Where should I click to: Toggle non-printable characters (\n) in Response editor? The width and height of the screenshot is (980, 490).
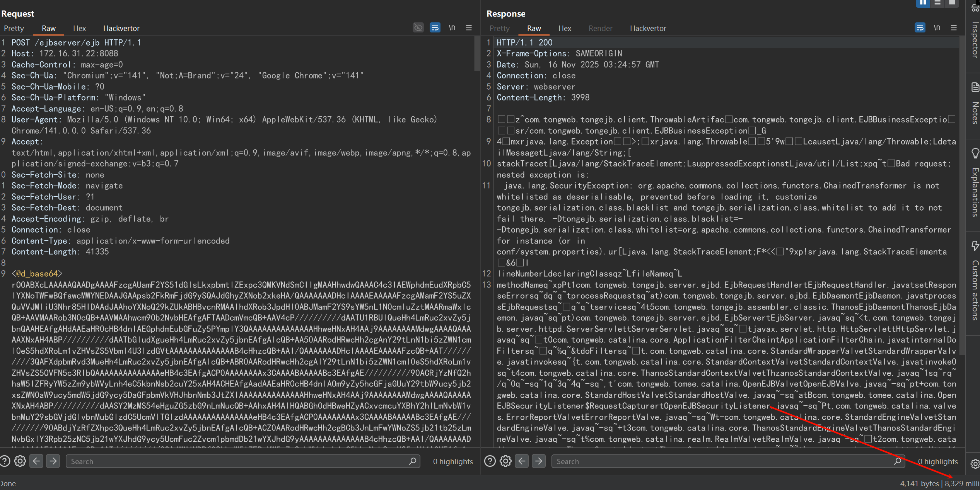point(937,28)
